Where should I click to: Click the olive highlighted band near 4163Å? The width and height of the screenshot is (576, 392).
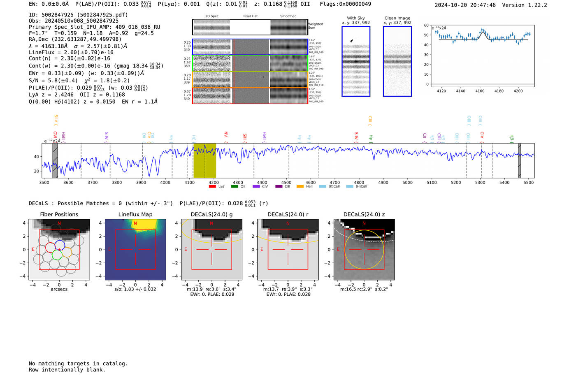(x=204, y=160)
